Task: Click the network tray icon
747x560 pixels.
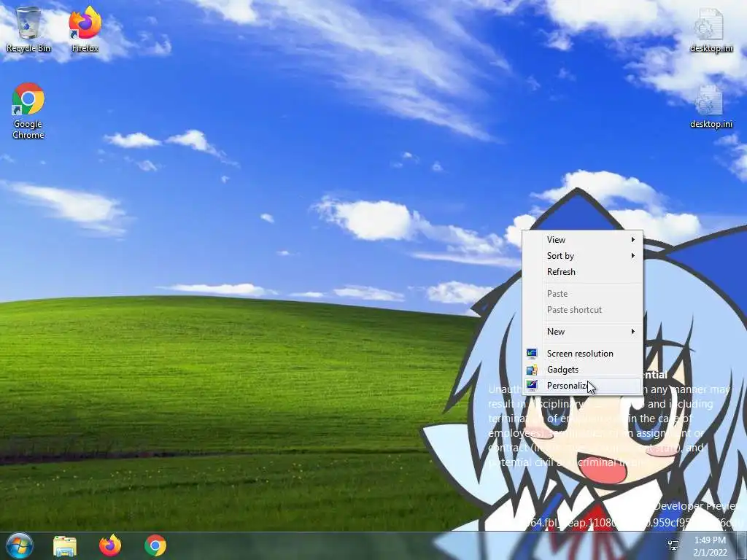Action: pyautogui.click(x=673, y=545)
